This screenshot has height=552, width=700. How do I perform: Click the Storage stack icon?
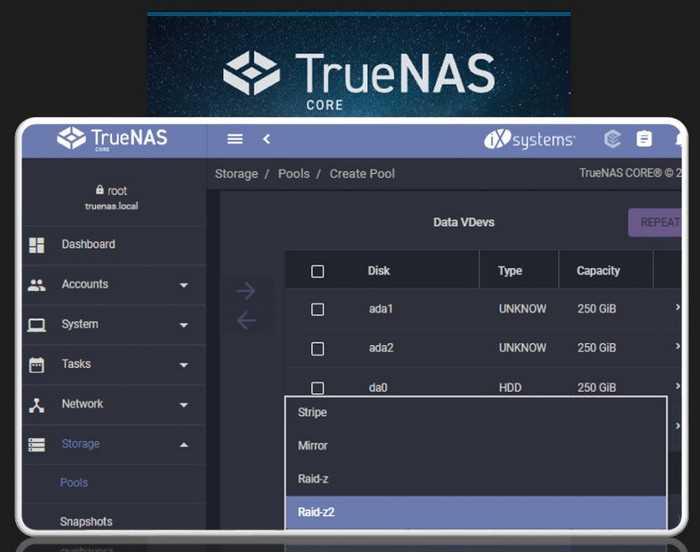pyautogui.click(x=37, y=444)
